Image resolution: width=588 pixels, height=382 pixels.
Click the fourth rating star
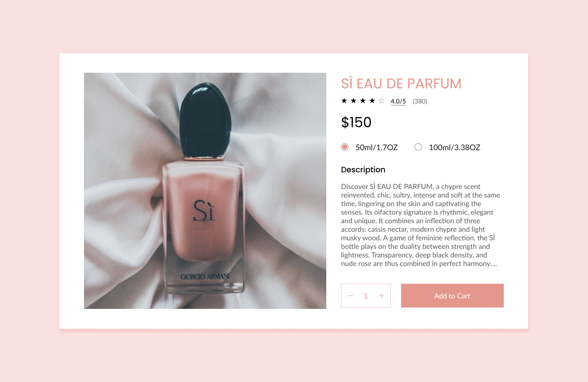coord(372,101)
